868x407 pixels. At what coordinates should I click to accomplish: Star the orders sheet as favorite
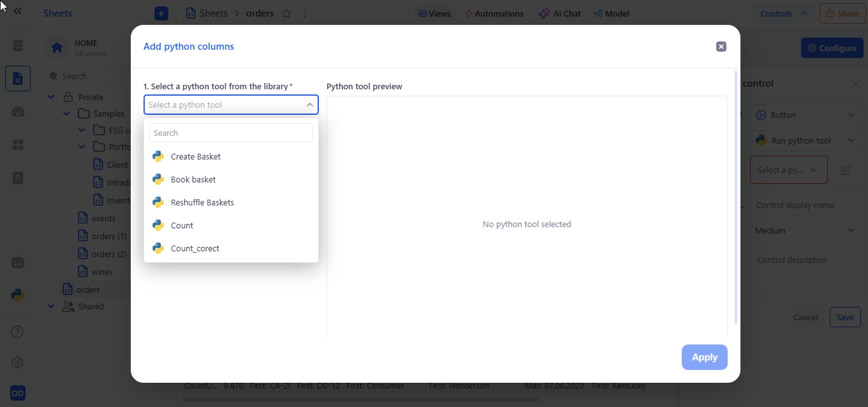(x=286, y=13)
